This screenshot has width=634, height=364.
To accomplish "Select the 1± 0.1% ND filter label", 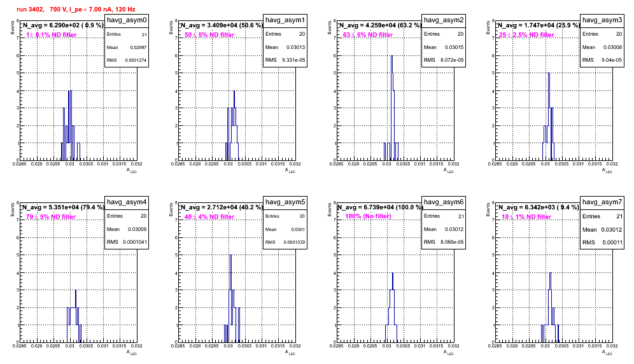I will pyautogui.click(x=52, y=35).
